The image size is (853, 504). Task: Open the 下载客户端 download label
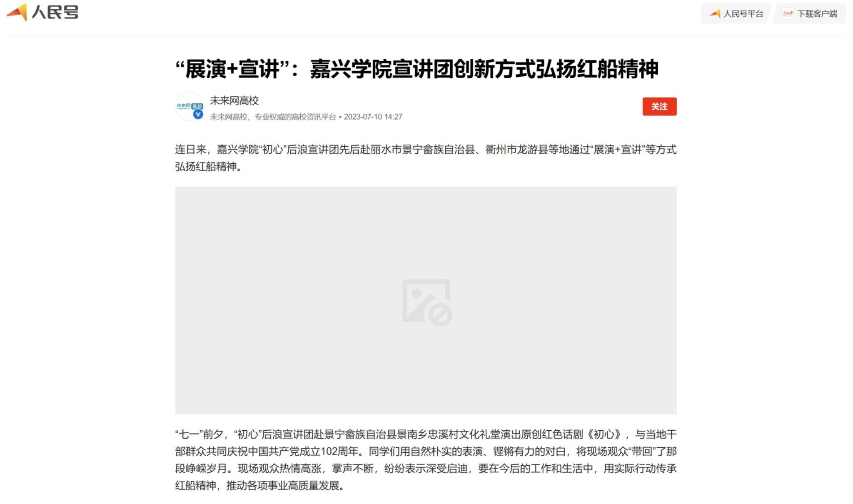pyautogui.click(x=817, y=14)
